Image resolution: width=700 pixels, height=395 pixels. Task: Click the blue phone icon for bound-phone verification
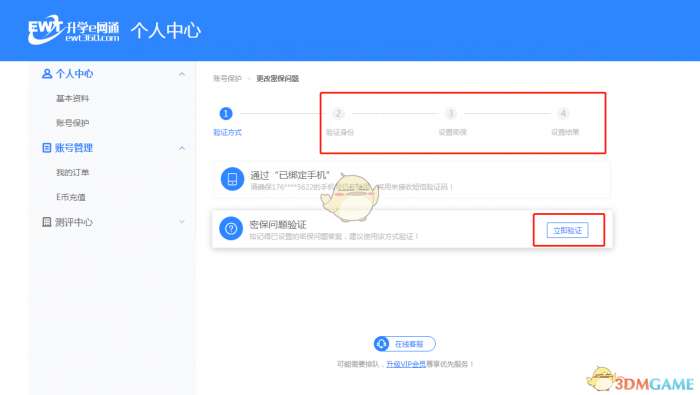[232, 179]
